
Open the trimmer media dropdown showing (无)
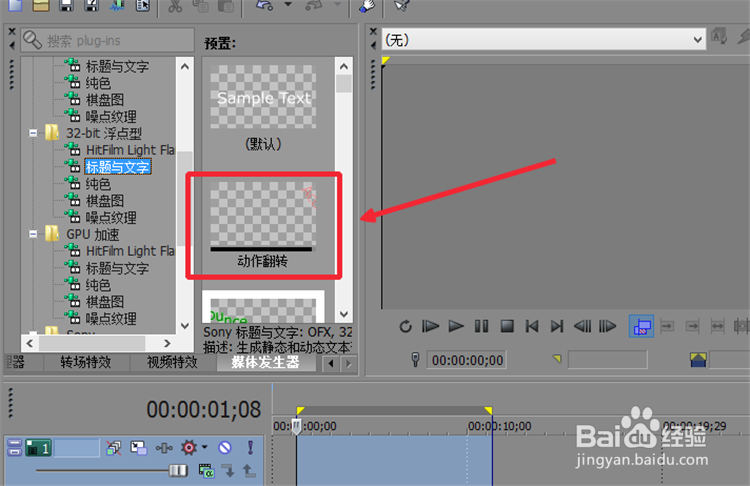[544, 39]
